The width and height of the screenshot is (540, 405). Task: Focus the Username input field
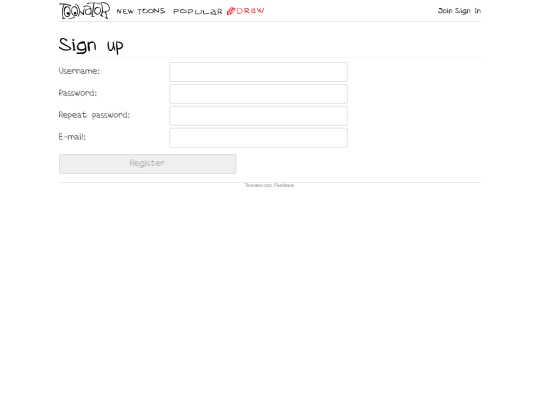pos(258,72)
